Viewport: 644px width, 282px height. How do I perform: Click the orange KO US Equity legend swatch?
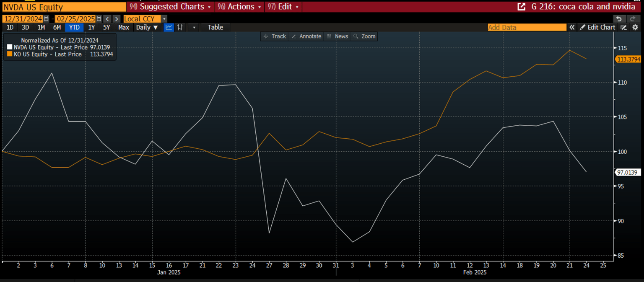pyautogui.click(x=9, y=54)
